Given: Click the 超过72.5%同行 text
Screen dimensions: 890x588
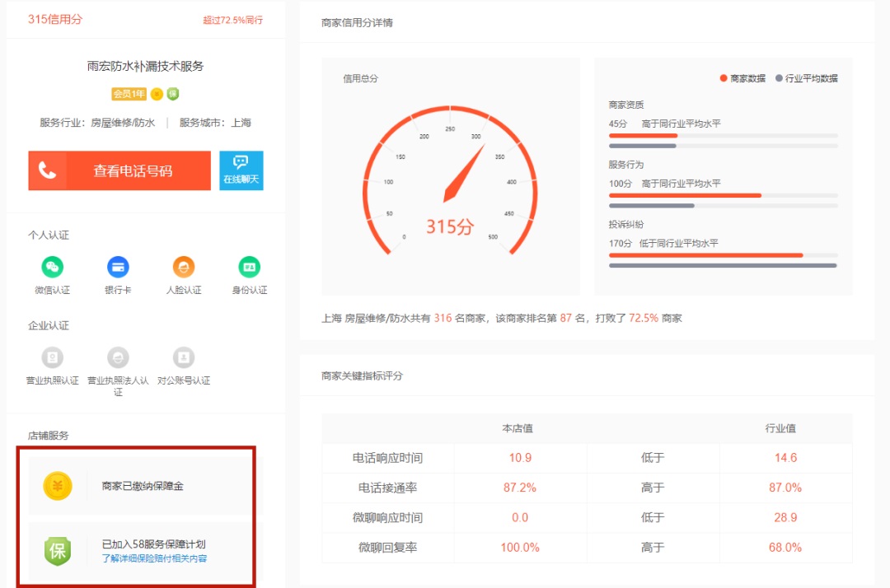Looking at the screenshot, I should click(233, 20).
